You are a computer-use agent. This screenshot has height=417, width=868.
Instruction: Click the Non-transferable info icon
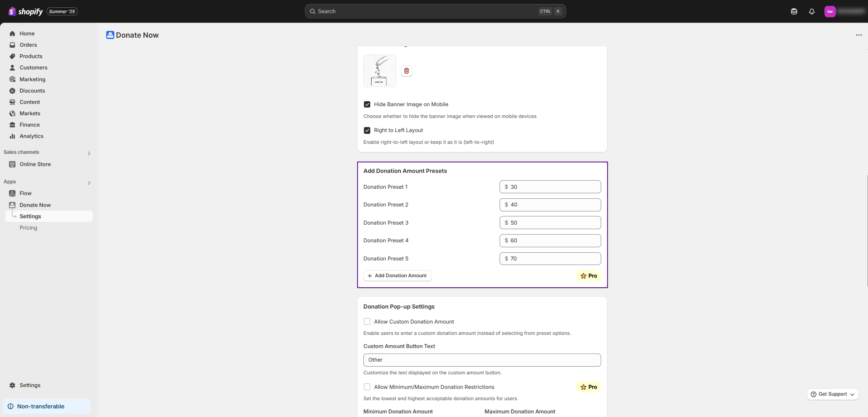point(10,407)
